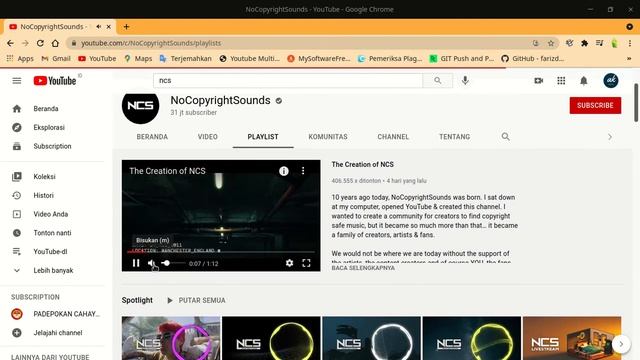Viewport: 640px width, 360px height.
Task: Click the YouTube logo
Action: click(x=55, y=81)
